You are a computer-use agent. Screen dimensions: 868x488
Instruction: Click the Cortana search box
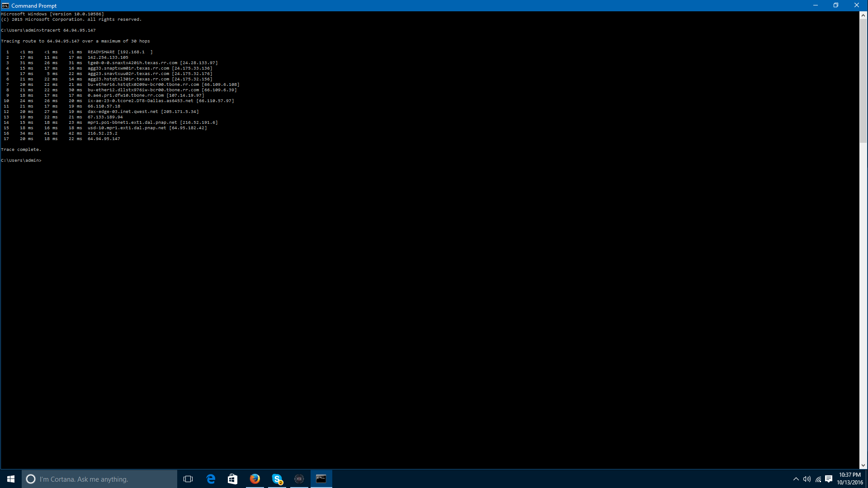pos(99,479)
